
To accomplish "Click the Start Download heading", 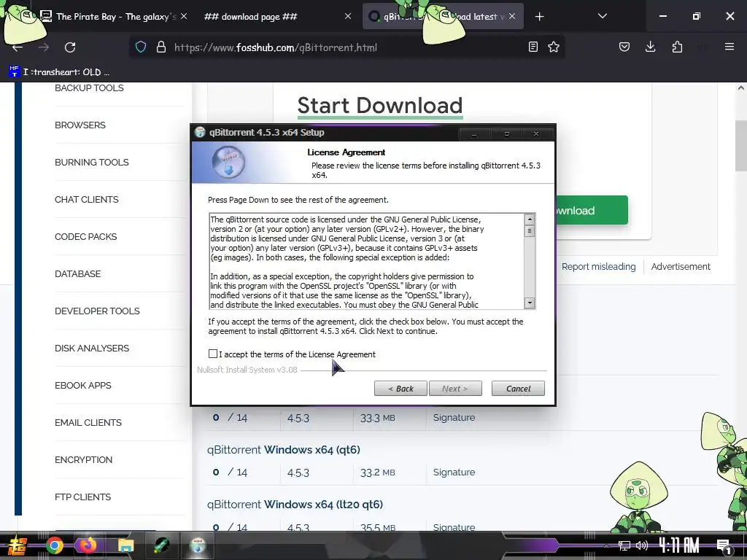I will (379, 106).
